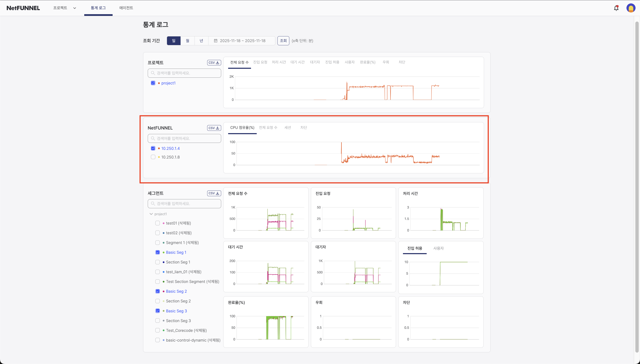Check the 10.250.1.8 server checkbox
Viewport: 640px width, 364px height.
153,157
